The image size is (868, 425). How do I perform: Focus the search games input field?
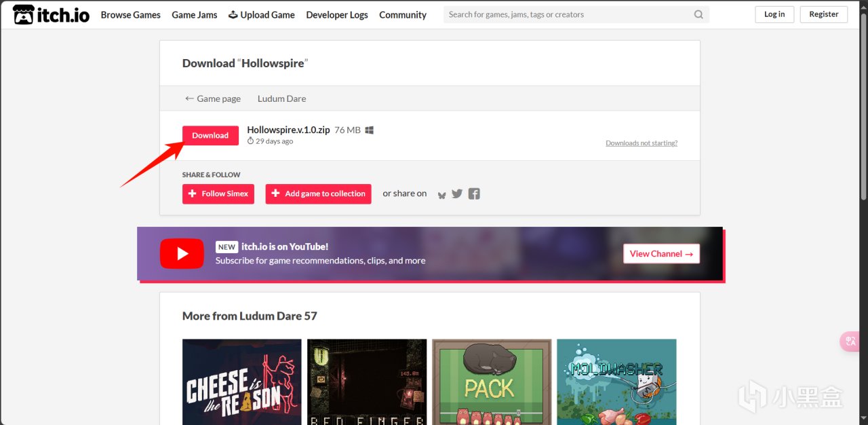pos(576,14)
